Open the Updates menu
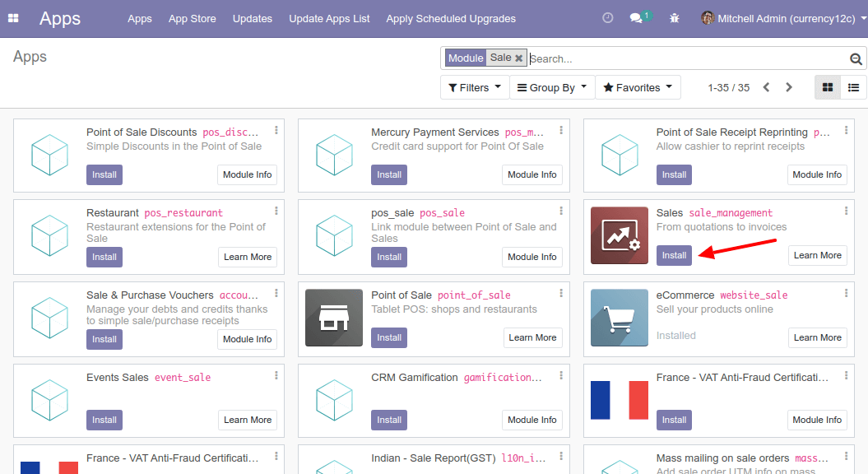 coord(253,19)
